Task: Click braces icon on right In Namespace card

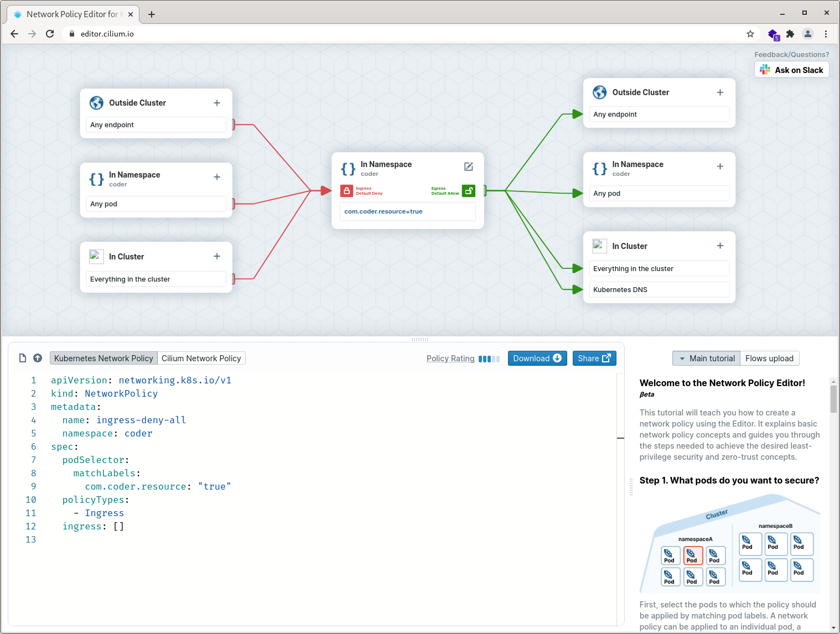Action: pyautogui.click(x=599, y=169)
